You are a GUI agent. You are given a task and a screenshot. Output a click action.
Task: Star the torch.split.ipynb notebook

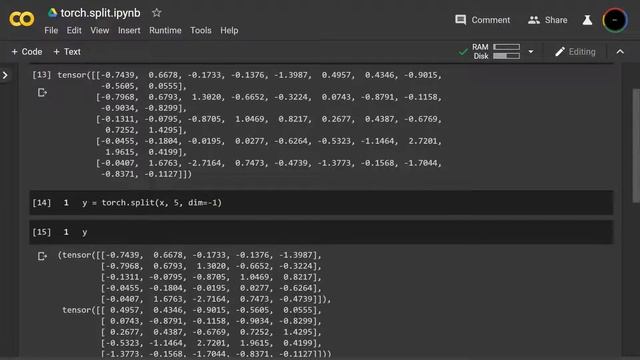(156, 13)
